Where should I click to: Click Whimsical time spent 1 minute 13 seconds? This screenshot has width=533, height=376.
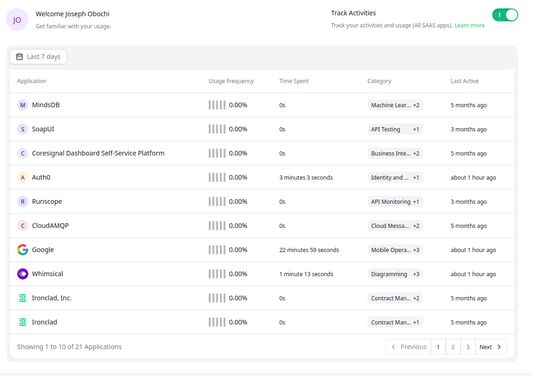click(306, 274)
